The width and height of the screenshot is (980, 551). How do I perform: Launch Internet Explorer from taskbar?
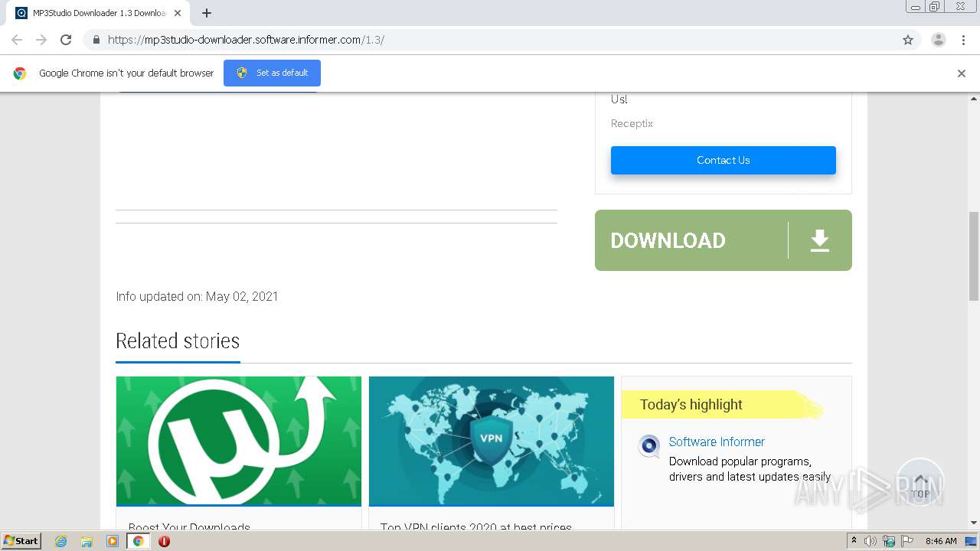click(x=61, y=541)
